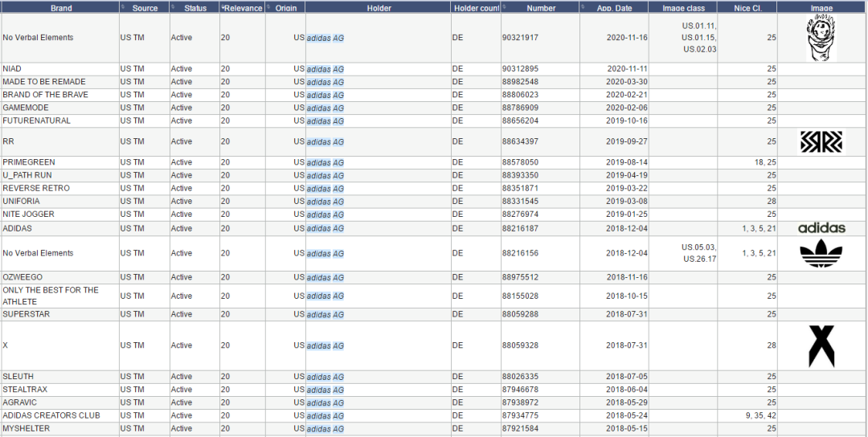The image size is (868, 437).
Task: Open adidas AG holder link in MYSHELTER row
Action: pyautogui.click(x=325, y=429)
